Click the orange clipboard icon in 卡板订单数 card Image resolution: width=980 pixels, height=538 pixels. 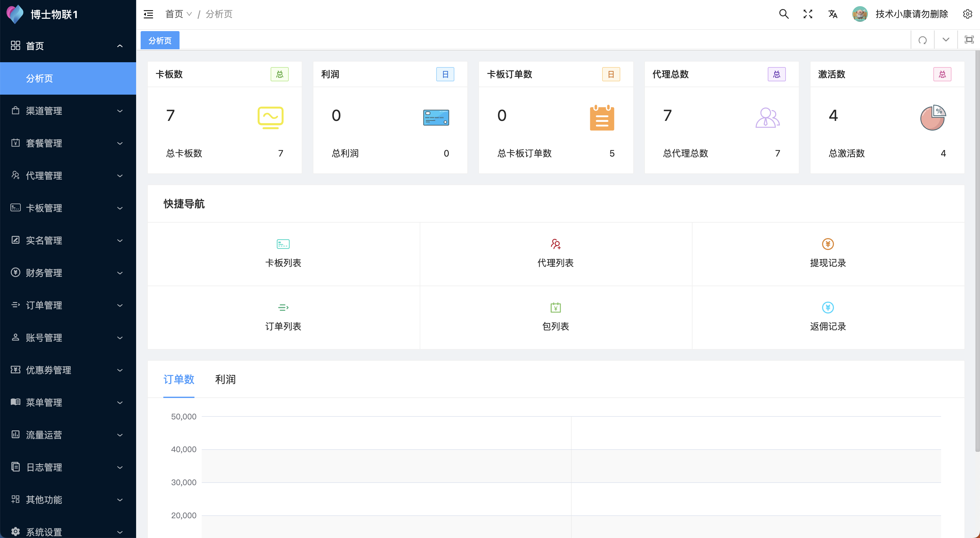pos(602,118)
